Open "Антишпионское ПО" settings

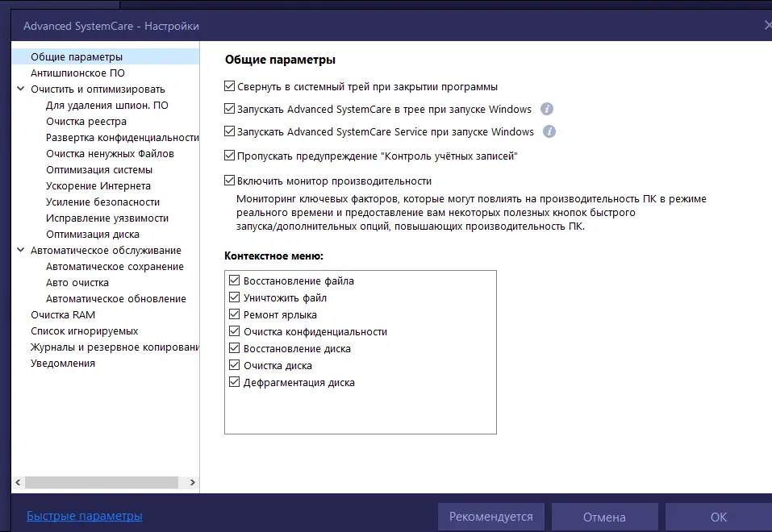[x=77, y=73]
